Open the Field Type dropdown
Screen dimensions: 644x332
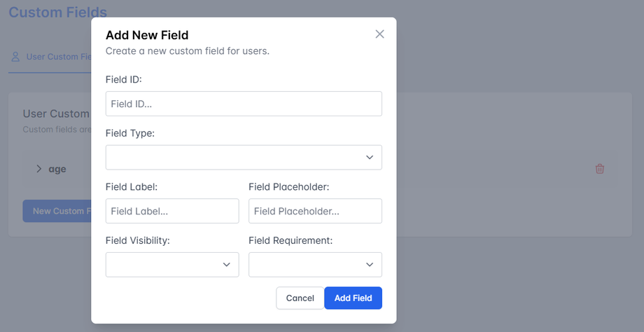tap(244, 158)
